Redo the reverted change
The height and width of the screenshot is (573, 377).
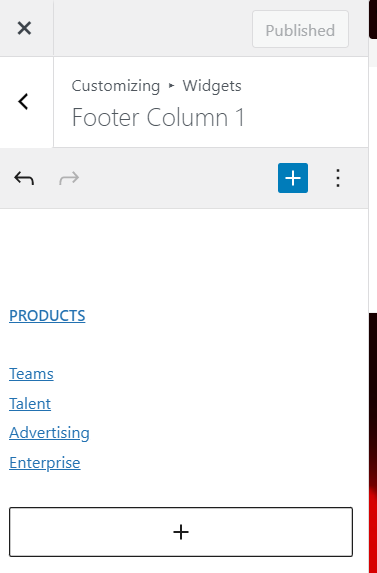click(69, 178)
